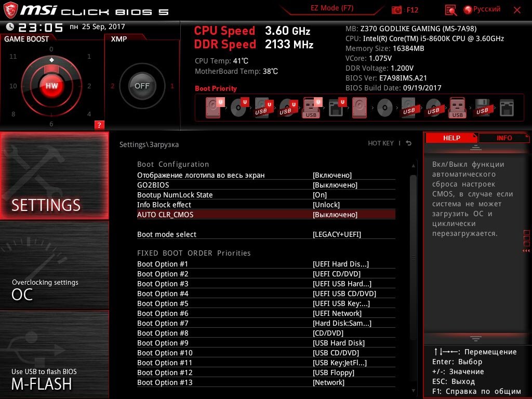532x399 pixels.
Task: Open the M-FLASH section
Action: click(x=54, y=354)
